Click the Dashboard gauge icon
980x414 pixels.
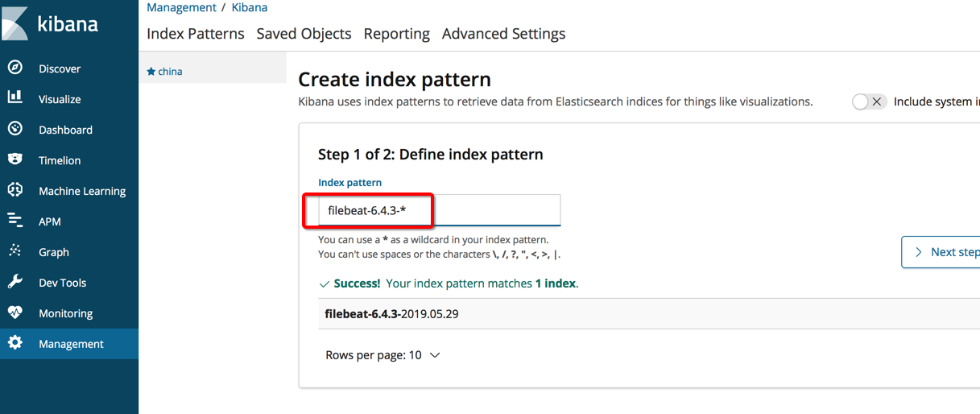click(15, 129)
